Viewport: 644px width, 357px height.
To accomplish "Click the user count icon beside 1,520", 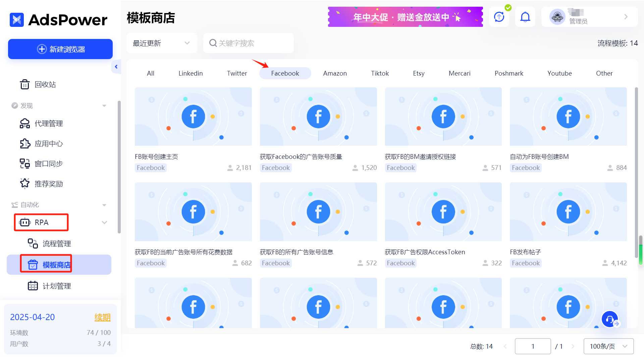I will tap(355, 168).
